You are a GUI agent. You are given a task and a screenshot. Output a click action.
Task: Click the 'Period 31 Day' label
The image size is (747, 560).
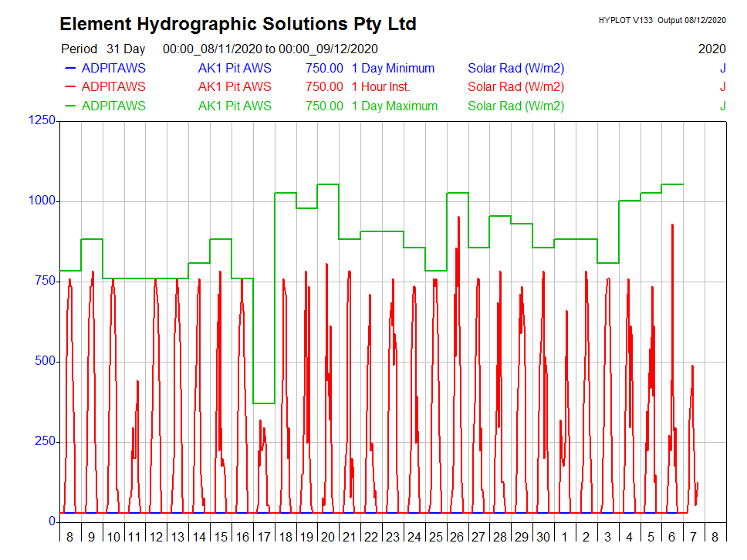click(103, 49)
